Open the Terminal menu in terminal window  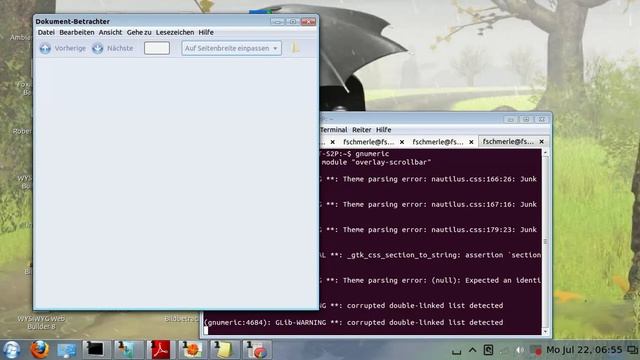[x=333, y=130]
